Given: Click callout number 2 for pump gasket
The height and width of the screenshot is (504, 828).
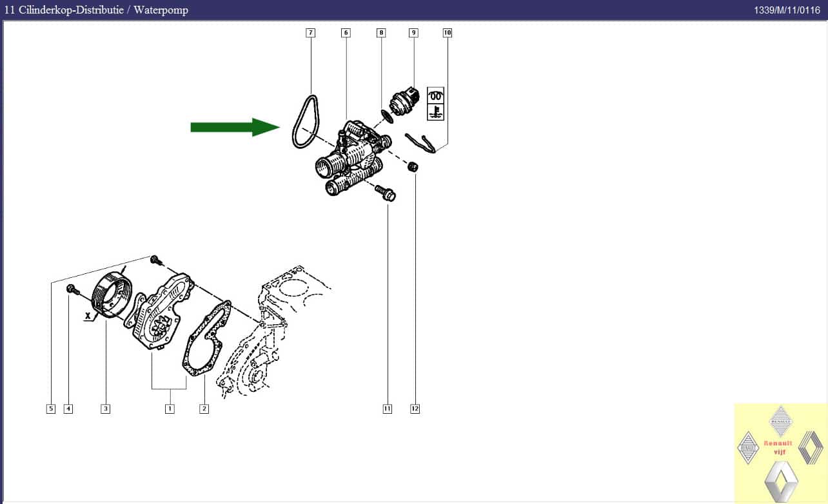Looking at the screenshot, I should [204, 409].
